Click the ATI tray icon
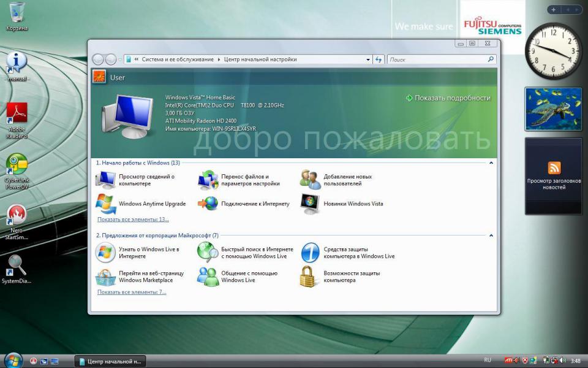The width and height of the screenshot is (588, 368). (508, 361)
